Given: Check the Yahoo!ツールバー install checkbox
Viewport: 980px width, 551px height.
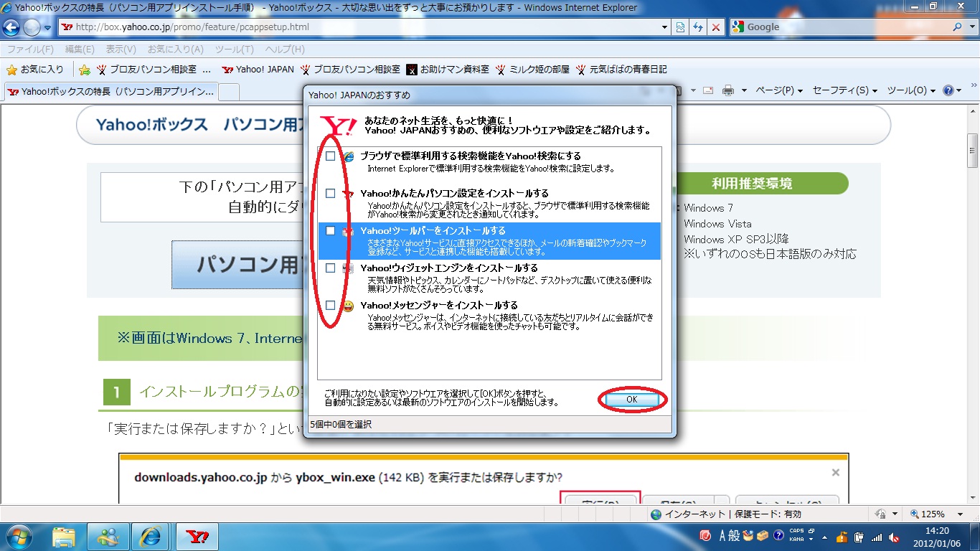Looking at the screenshot, I should pos(330,231).
